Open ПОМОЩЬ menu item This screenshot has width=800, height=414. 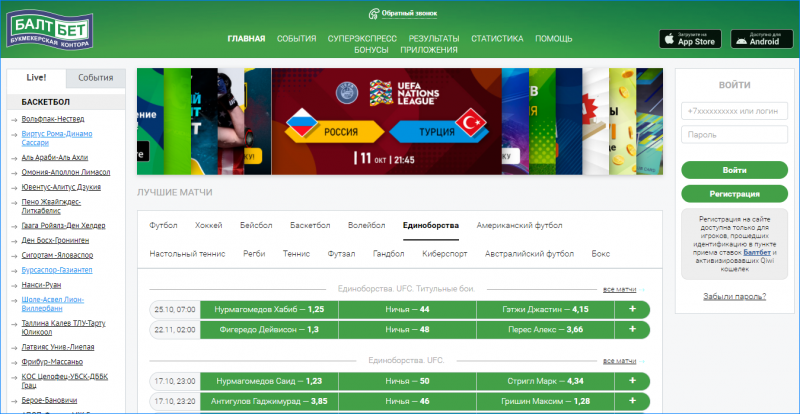(554, 39)
